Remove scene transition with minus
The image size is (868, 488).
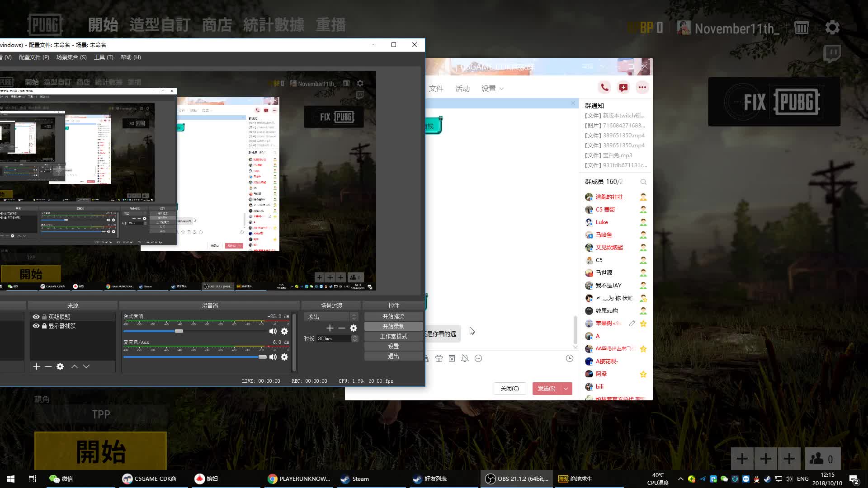(x=342, y=328)
